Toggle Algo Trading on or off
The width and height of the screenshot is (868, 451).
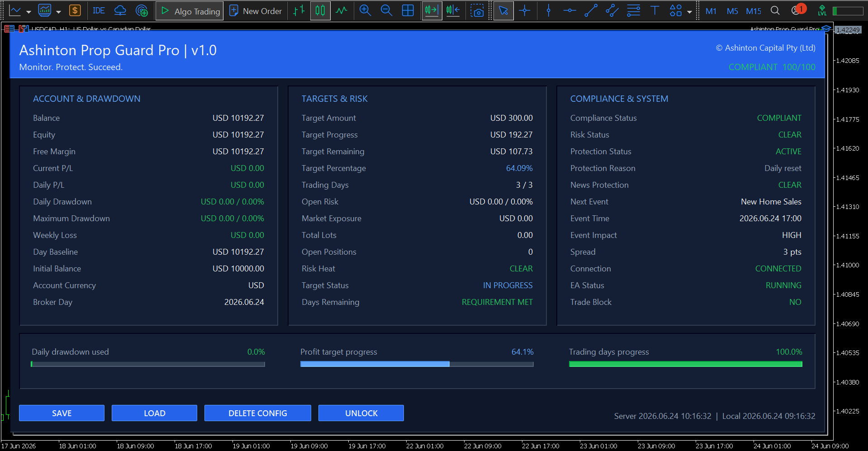tap(190, 11)
